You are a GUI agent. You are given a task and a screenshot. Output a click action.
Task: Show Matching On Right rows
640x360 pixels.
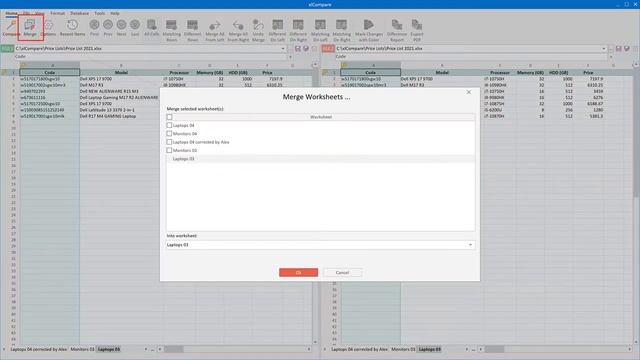pos(341,30)
